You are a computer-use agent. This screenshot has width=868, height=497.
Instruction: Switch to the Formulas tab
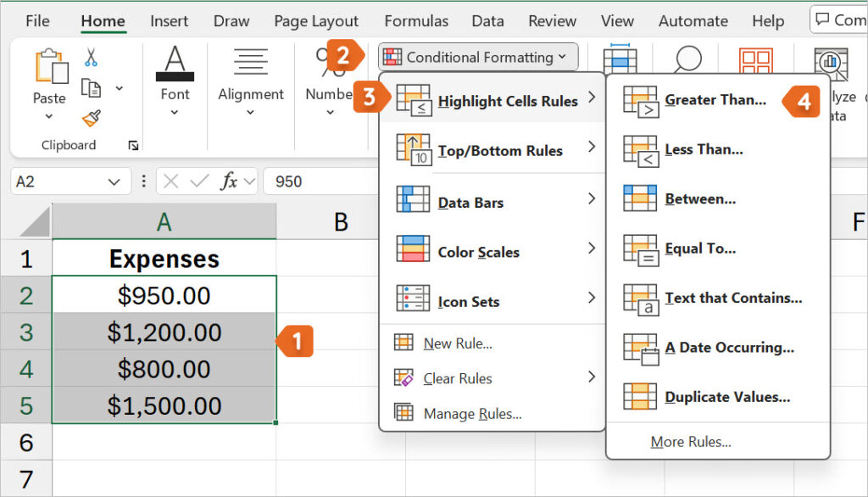(416, 20)
